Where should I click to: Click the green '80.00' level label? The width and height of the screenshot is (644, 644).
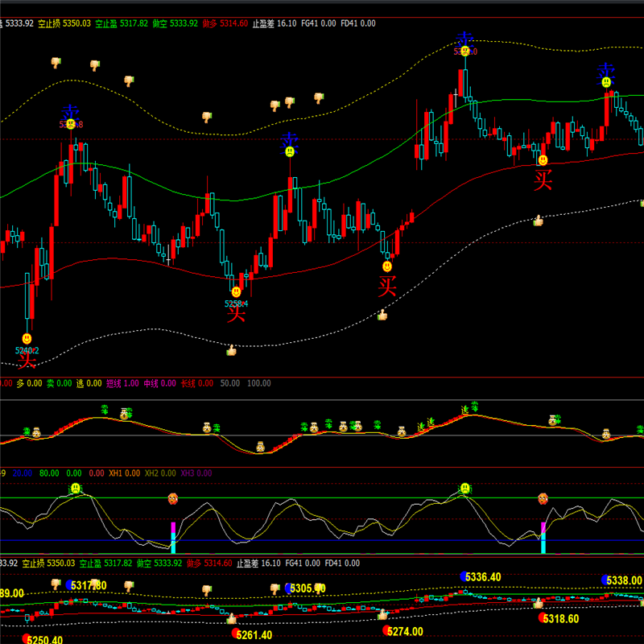click(x=49, y=473)
